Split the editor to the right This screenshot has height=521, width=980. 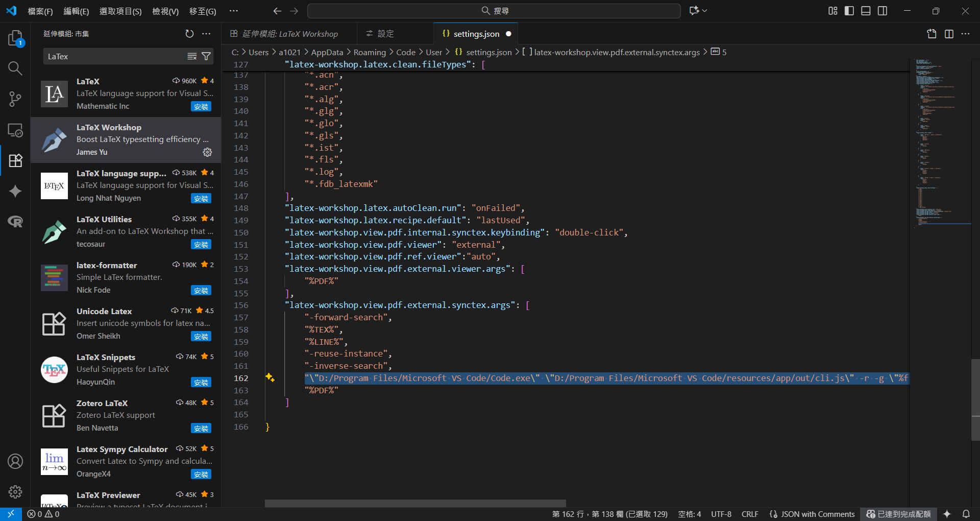(x=949, y=34)
